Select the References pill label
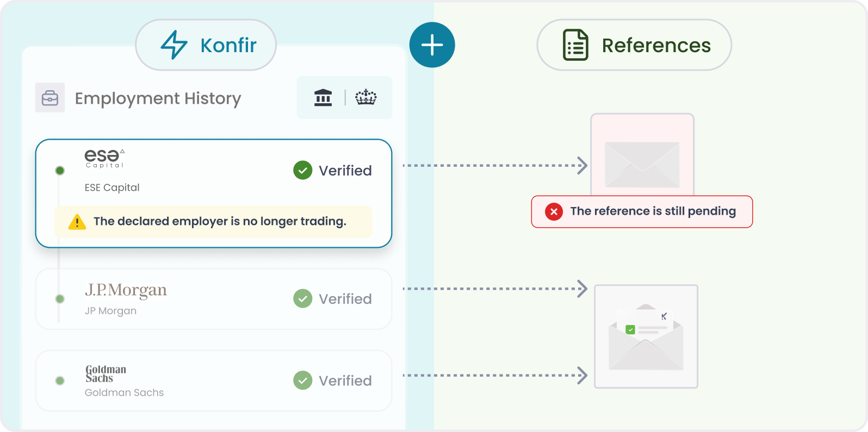 coord(634,45)
